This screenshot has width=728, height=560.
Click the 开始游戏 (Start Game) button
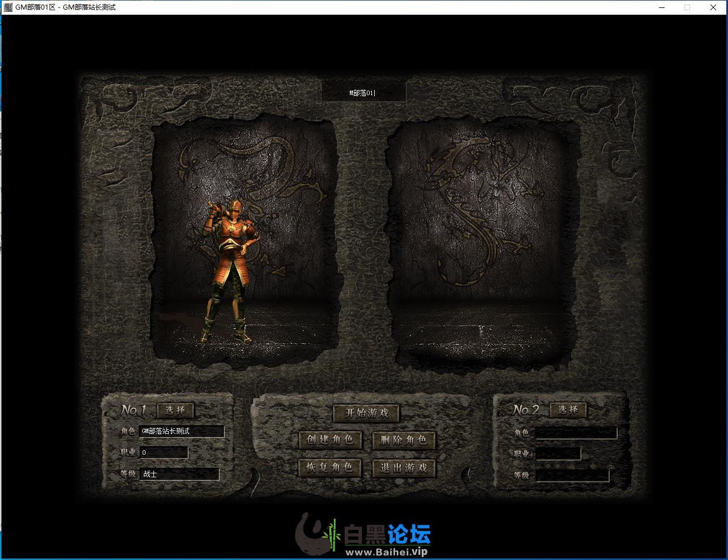(x=366, y=413)
